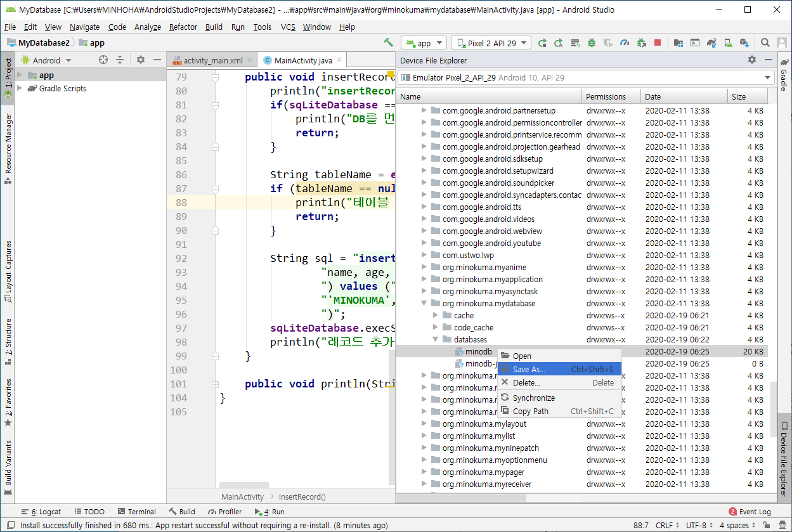Open the emulator device selector combo box
The width and height of the screenshot is (792, 532).
586,77
